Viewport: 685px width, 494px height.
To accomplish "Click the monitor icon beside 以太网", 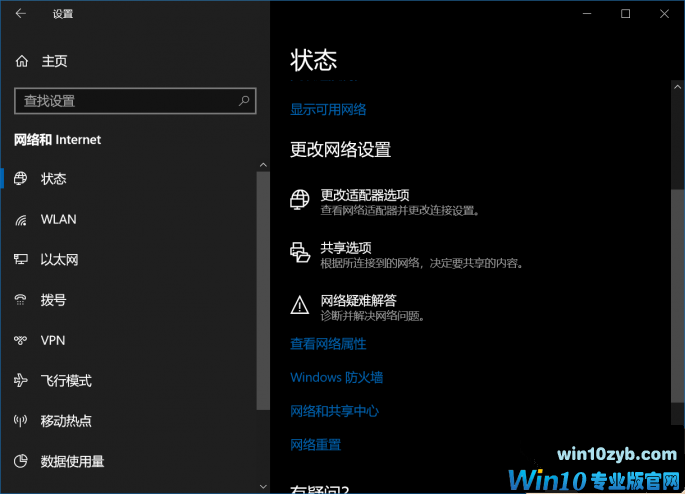I will point(21,259).
